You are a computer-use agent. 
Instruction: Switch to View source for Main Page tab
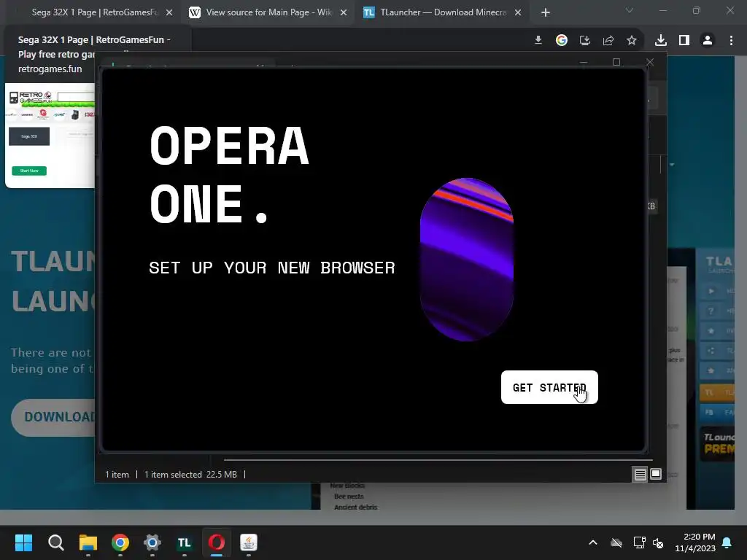point(268,12)
